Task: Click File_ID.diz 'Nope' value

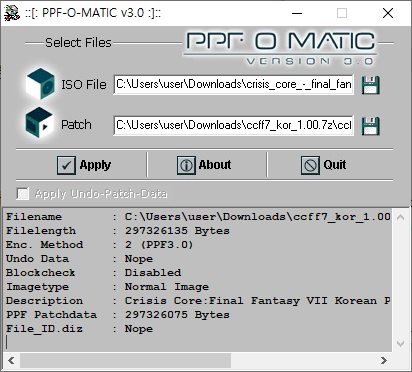Action: 139,329
